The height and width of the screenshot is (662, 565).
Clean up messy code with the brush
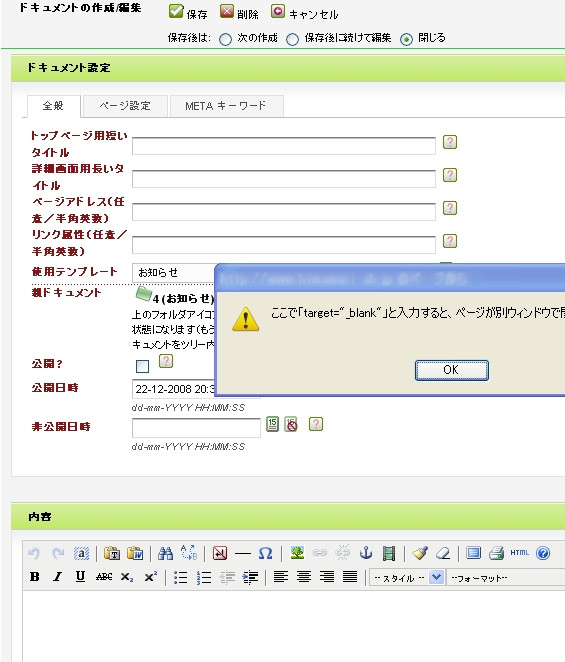click(x=420, y=553)
